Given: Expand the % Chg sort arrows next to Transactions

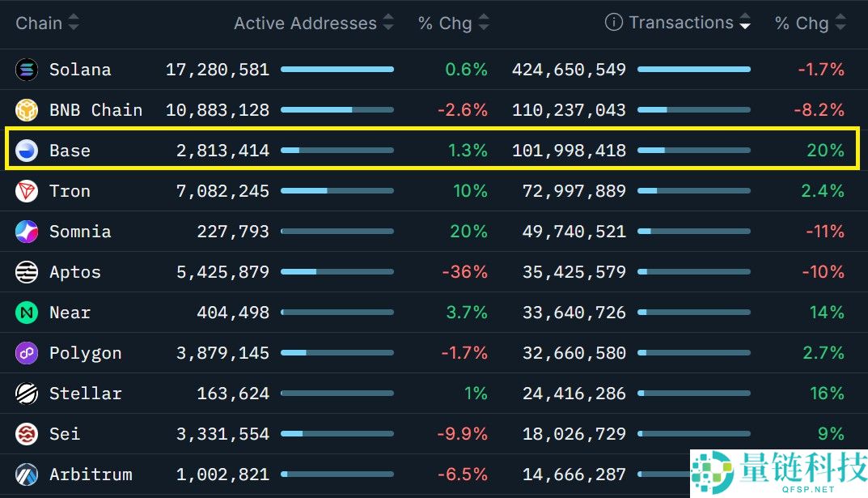Looking at the screenshot, I should tap(839, 23).
